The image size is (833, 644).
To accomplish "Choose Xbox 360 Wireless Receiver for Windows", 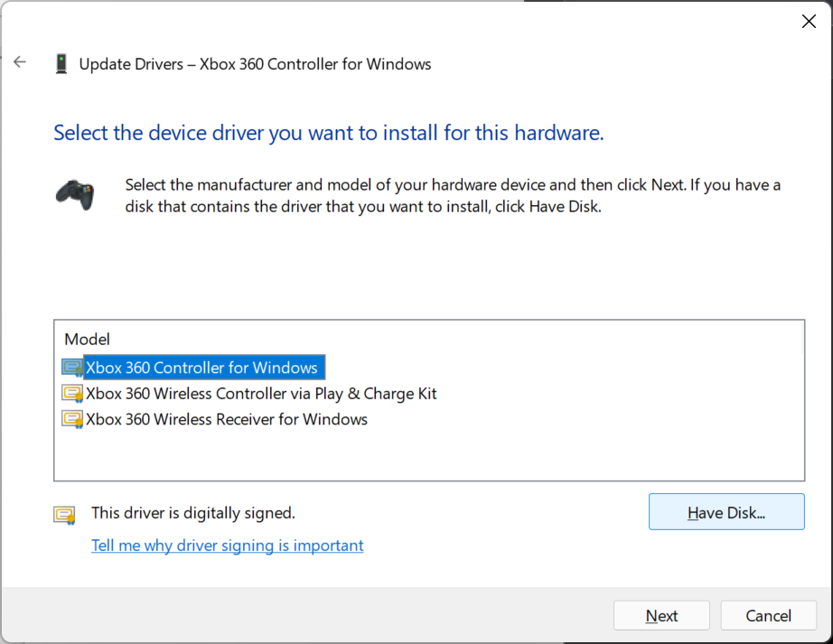I will tap(227, 419).
